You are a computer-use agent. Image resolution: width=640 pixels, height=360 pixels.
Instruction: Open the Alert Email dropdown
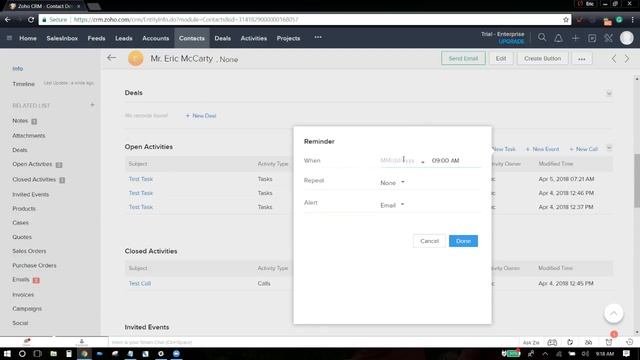coord(392,205)
